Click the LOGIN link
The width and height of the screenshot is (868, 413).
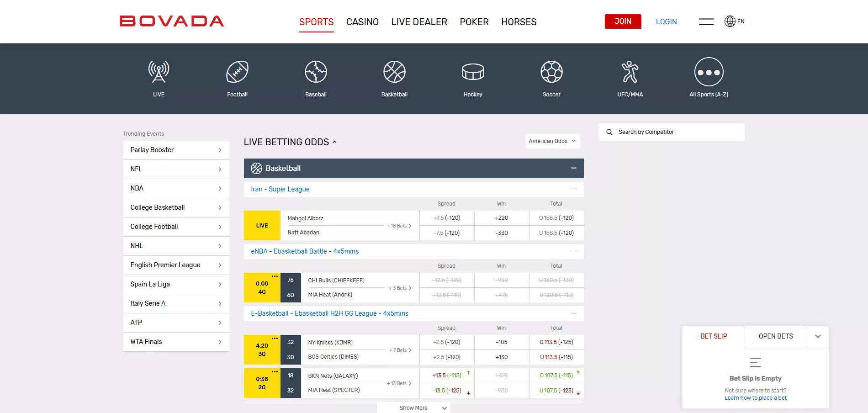666,21
